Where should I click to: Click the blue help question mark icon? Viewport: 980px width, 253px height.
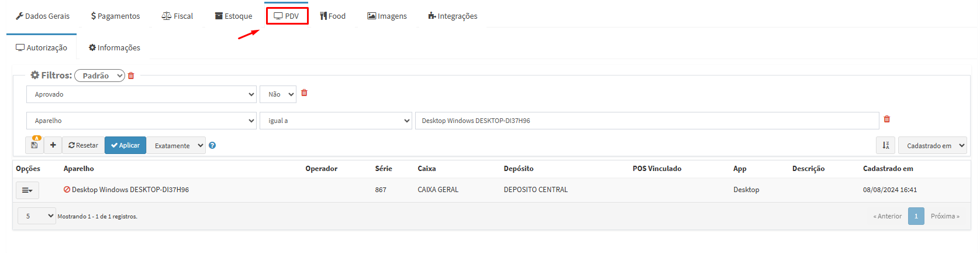point(212,146)
